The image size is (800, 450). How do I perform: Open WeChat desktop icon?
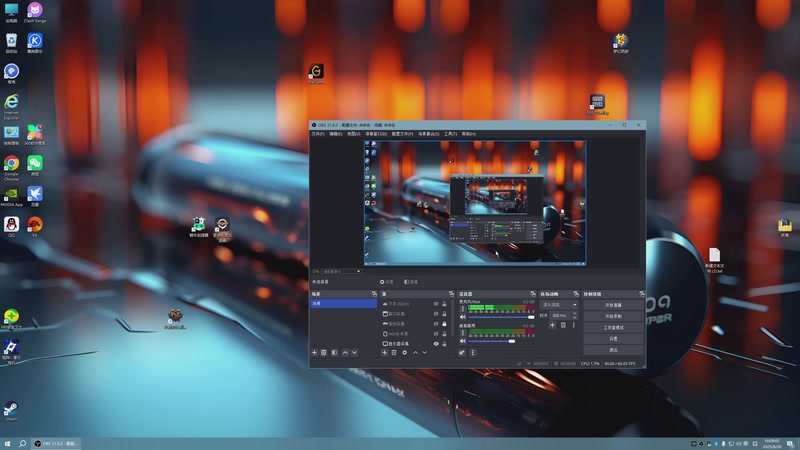coord(35,165)
